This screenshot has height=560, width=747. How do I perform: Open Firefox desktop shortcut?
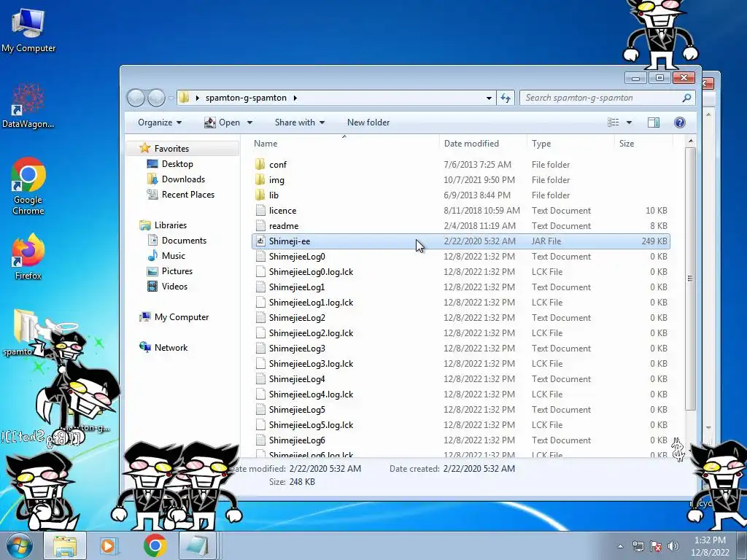(28, 256)
